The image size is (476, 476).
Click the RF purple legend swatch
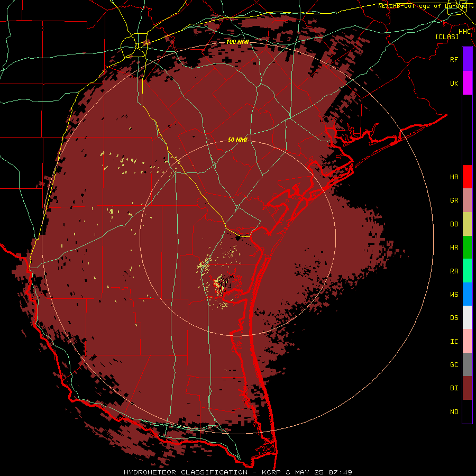coord(467,59)
